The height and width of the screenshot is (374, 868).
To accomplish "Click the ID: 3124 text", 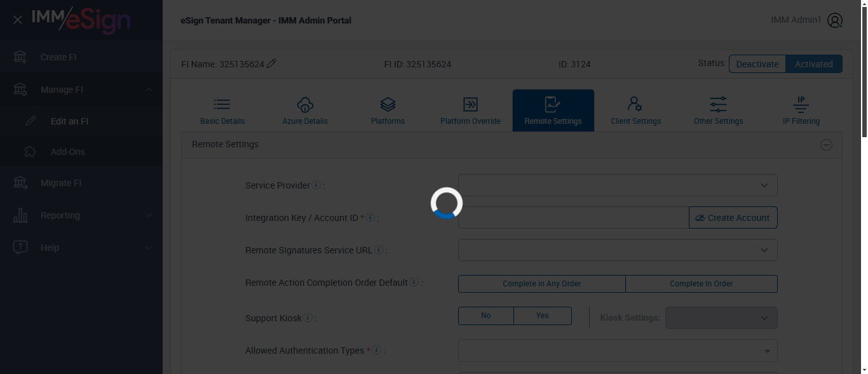I will pyautogui.click(x=574, y=64).
